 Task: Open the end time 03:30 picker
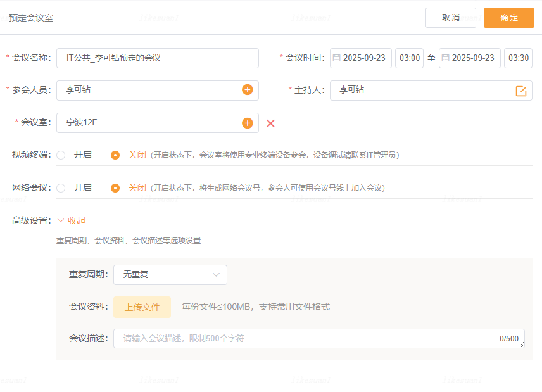519,58
